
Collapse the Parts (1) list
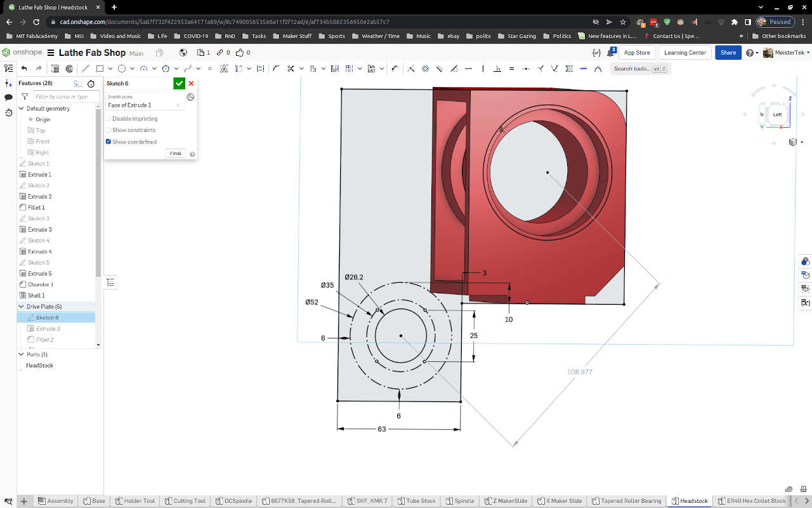click(22, 354)
